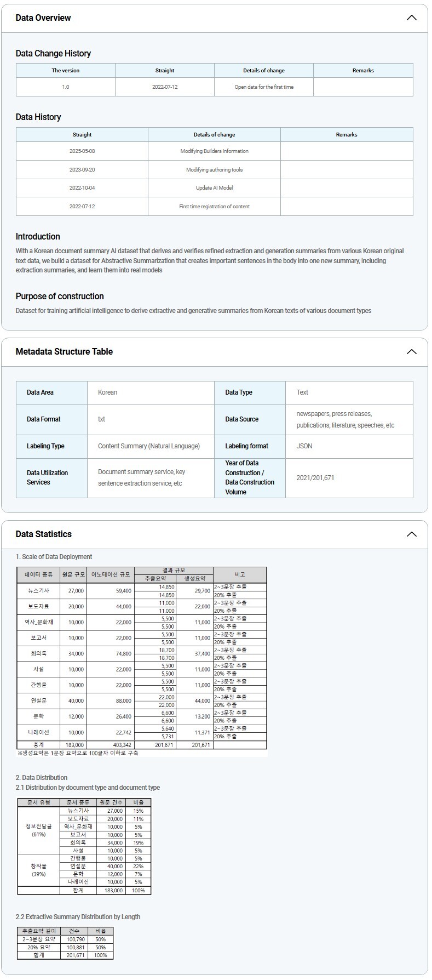The image size is (432, 980).
Task: Click the Labeling format JSON value
Action: coord(304,446)
